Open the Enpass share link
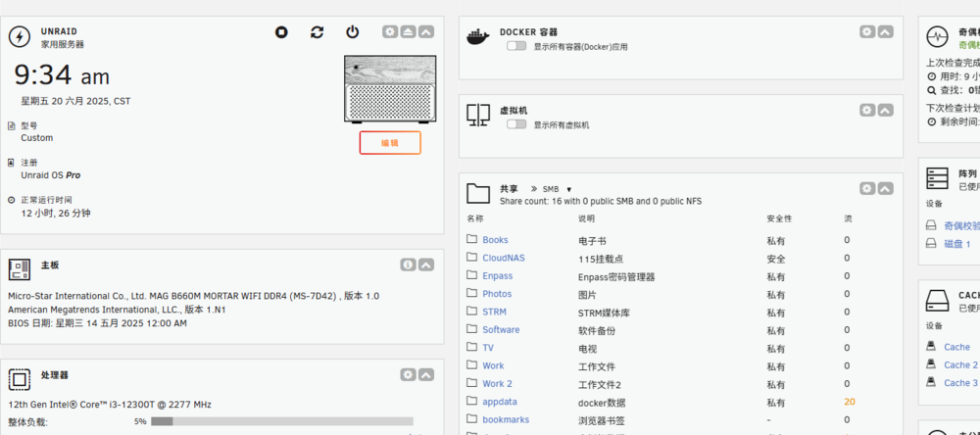 click(x=498, y=275)
